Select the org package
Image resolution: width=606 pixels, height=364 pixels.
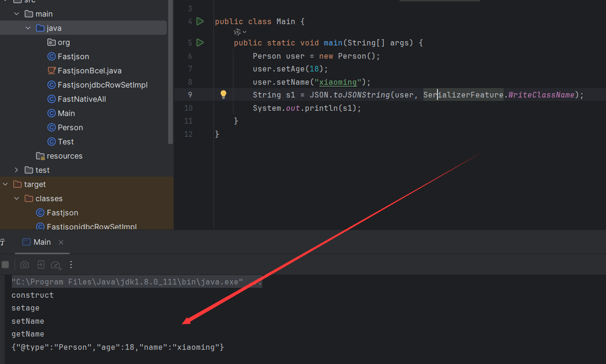(x=64, y=42)
